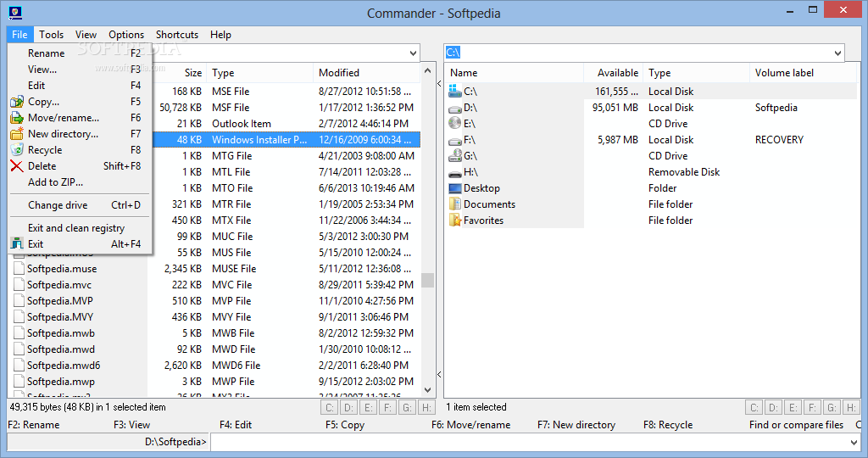Choose Add to ZIP... menu entry
Image resolution: width=868 pixels, height=458 pixels.
click(80, 182)
